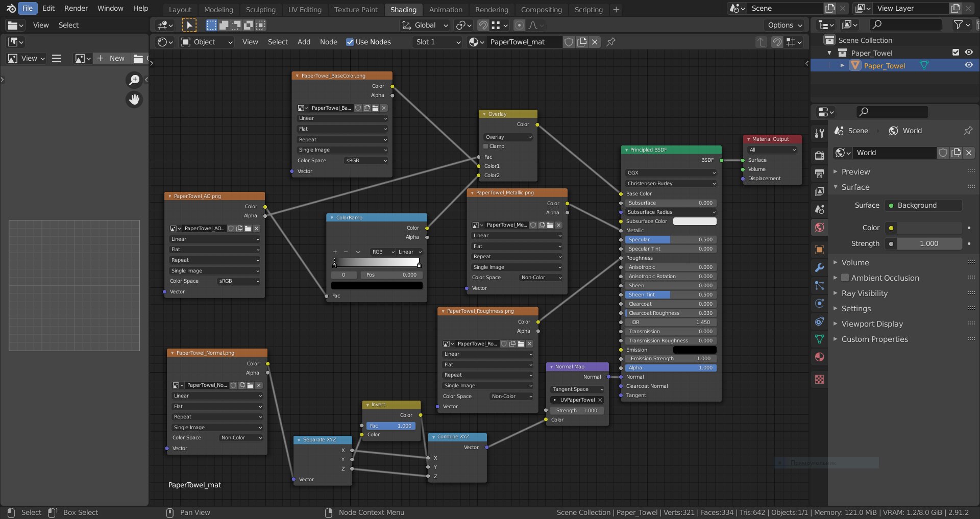The image size is (980, 519).
Task: Enable the Ambient Occlusion checkbox
Action: click(x=845, y=278)
